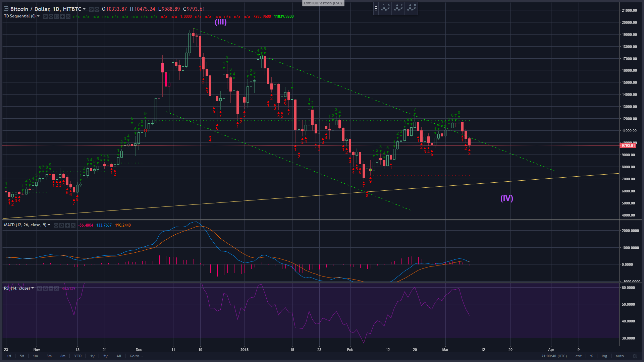Viewport: 644px width, 362px height.
Task: Expand the Bitcoin / Dollar symbol dropdown
Action: (x=84, y=9)
